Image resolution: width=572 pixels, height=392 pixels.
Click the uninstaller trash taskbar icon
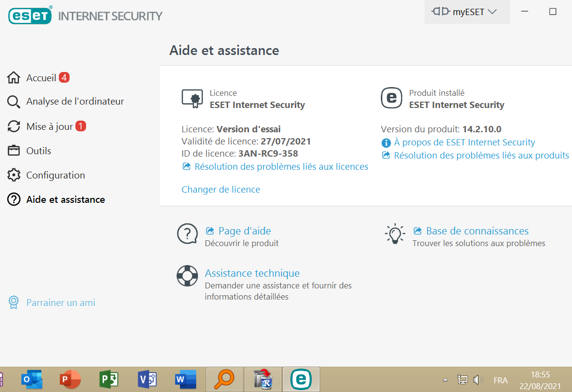(x=263, y=380)
